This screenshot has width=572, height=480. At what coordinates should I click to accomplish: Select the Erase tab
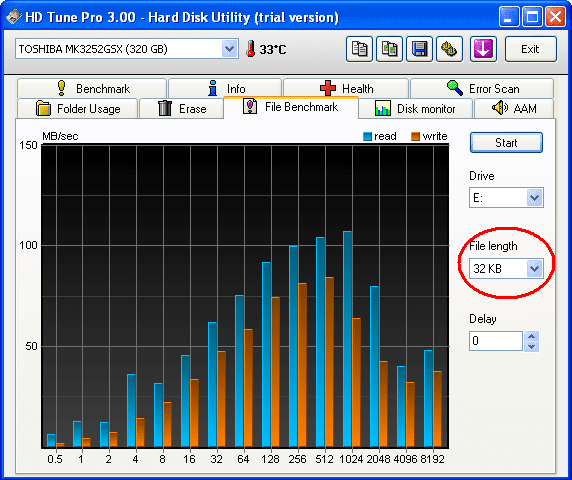click(x=182, y=109)
